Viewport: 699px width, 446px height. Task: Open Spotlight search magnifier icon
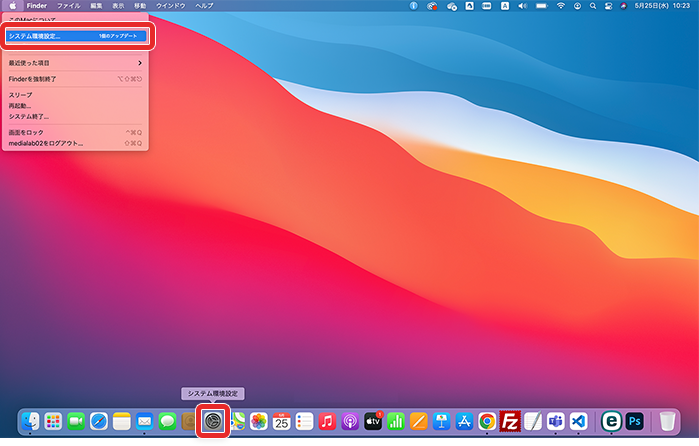(x=593, y=6)
